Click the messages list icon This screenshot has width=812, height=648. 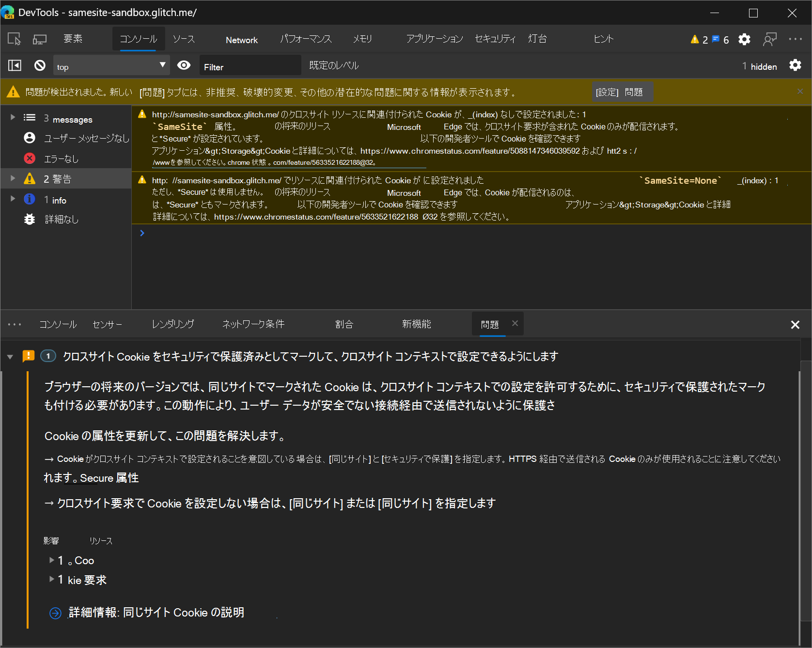coord(30,118)
